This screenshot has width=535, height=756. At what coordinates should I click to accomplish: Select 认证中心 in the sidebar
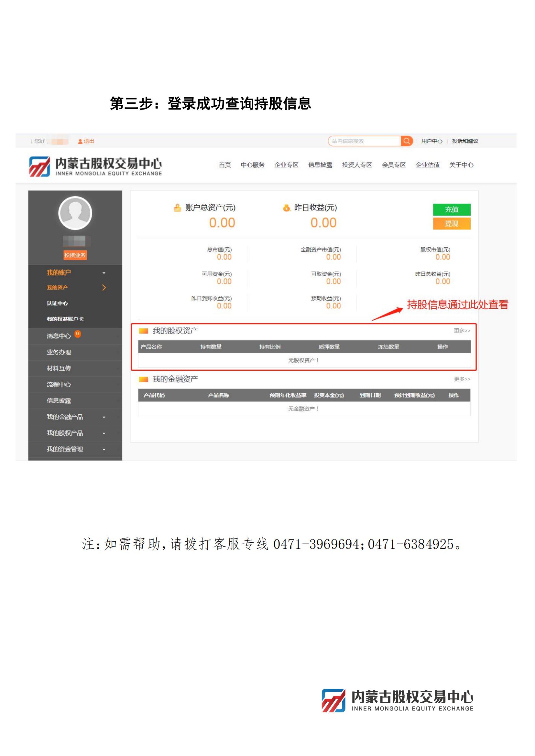[57, 303]
